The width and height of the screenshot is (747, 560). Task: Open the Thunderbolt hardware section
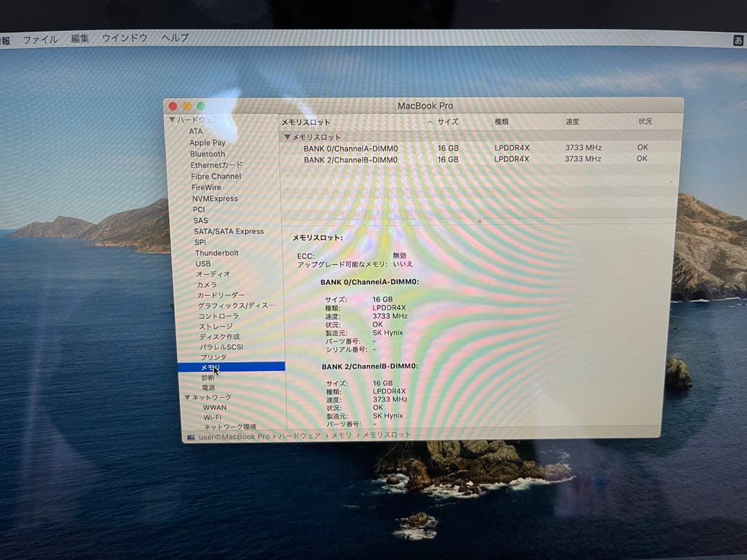[216, 252]
